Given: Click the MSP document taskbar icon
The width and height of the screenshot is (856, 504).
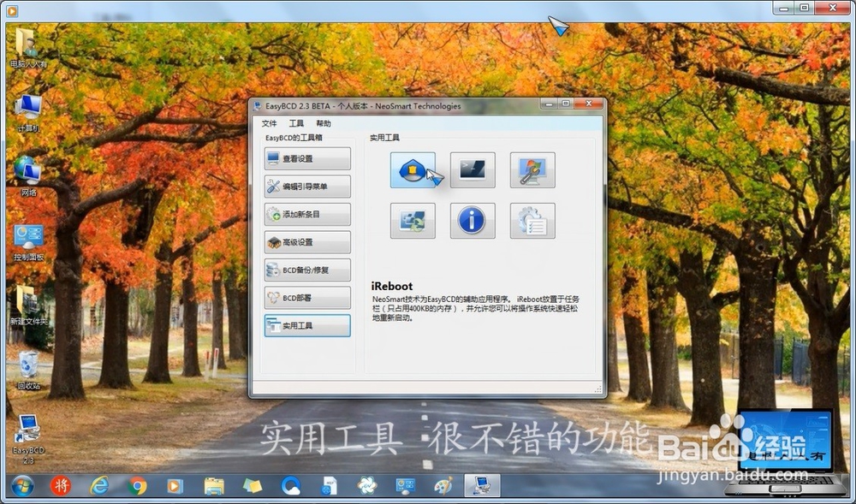Looking at the screenshot, I should pyautogui.click(x=329, y=485).
